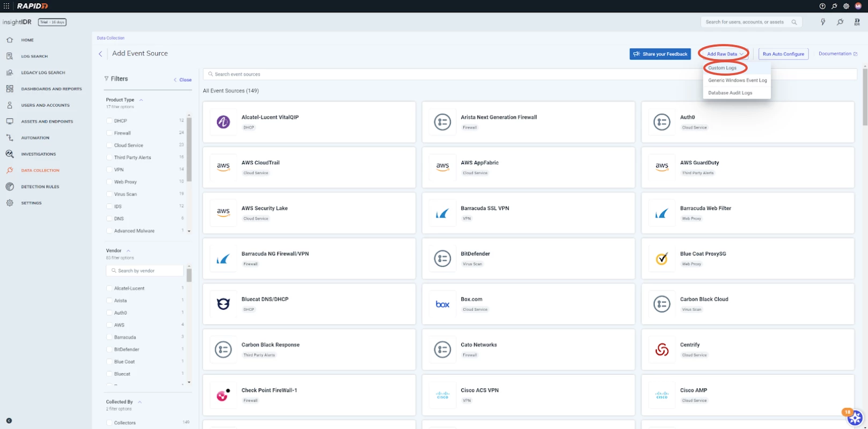This screenshot has width=868, height=429.
Task: Open Investigations sidebar icon
Action: (x=10, y=154)
